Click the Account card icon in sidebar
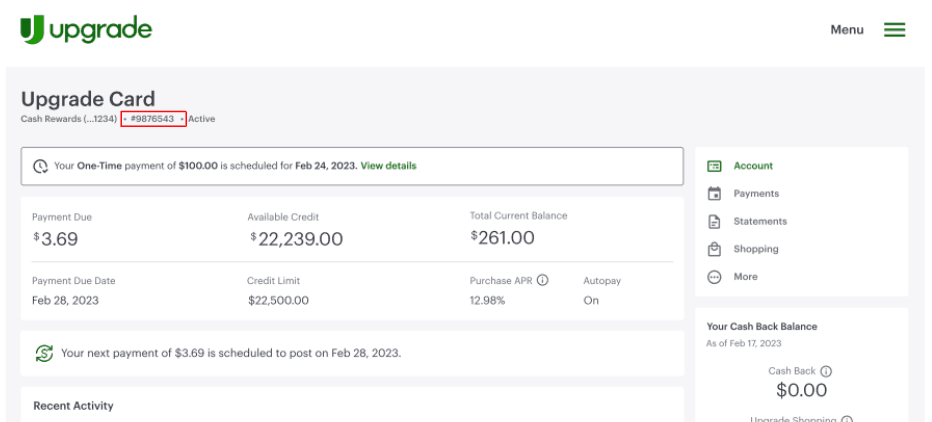Screen dimensions: 932x422 click(x=714, y=166)
